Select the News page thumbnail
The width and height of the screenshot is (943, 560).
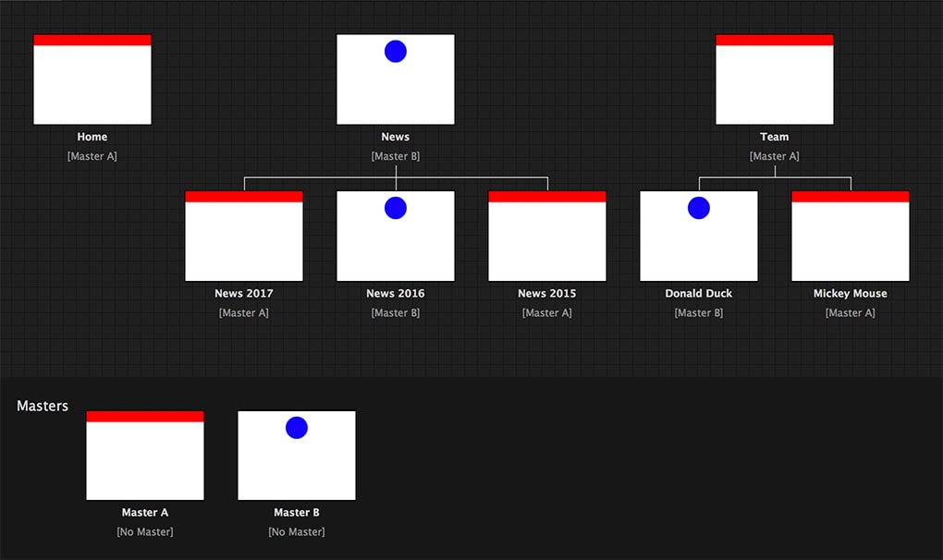395,79
